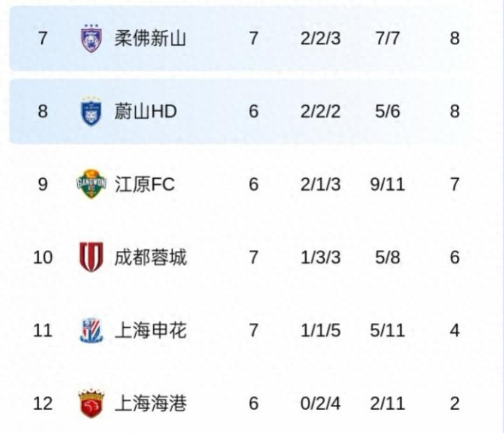Open the 蔚山HD team name

point(146,111)
